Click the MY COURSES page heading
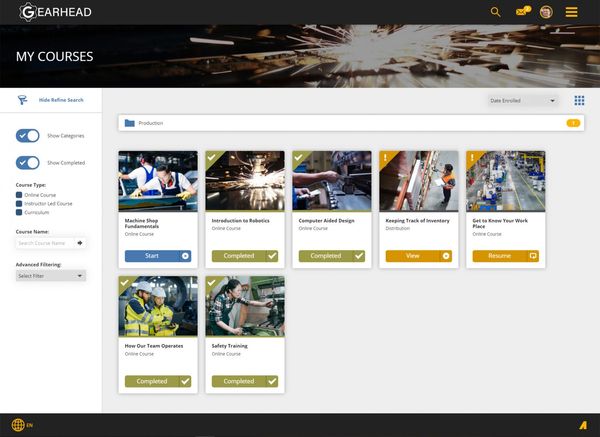Viewport: 600px width, 437px height. 54,56
